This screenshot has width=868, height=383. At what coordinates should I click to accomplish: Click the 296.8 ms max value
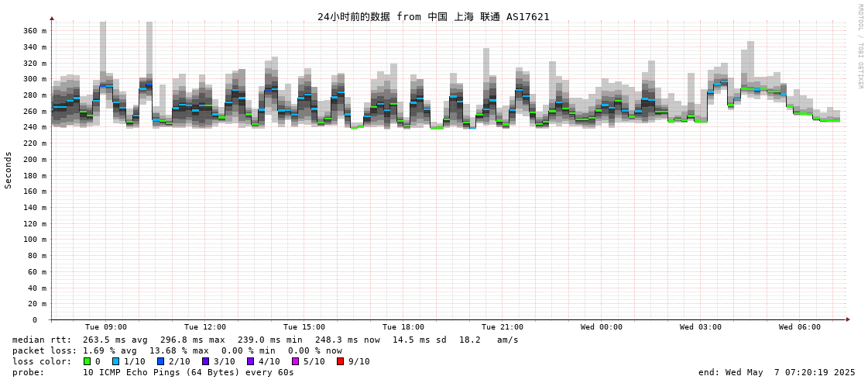[x=194, y=340]
